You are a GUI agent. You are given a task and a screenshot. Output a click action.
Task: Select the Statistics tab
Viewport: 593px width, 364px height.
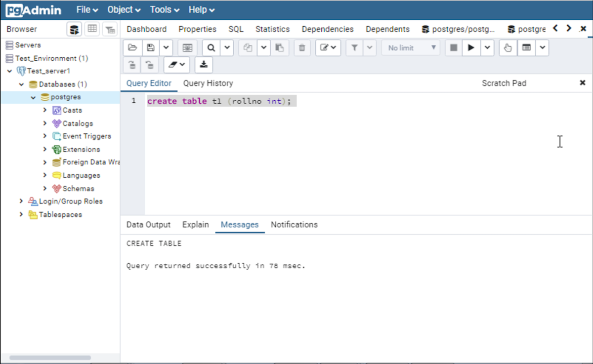(x=272, y=29)
